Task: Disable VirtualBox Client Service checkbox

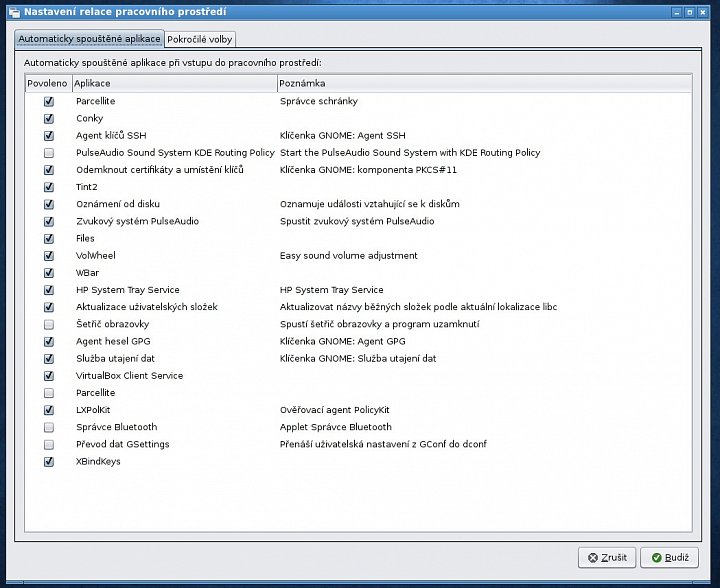Action: pos(49,376)
